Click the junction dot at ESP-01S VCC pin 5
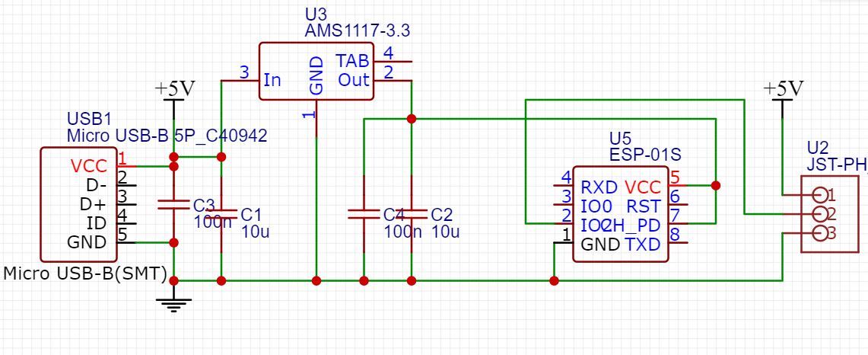This screenshot has height=355, width=868. click(716, 185)
